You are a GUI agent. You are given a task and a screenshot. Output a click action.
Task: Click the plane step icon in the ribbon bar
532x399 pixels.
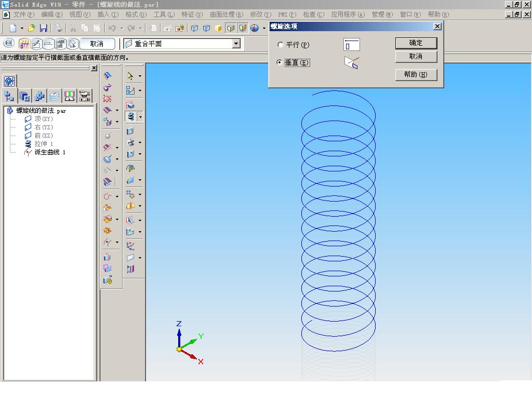click(24, 44)
